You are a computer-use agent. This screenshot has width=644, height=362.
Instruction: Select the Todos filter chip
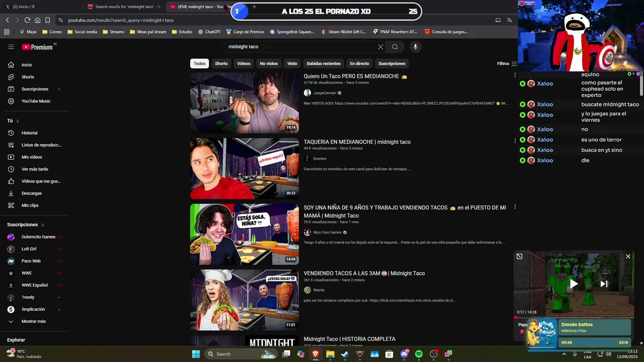pyautogui.click(x=200, y=63)
